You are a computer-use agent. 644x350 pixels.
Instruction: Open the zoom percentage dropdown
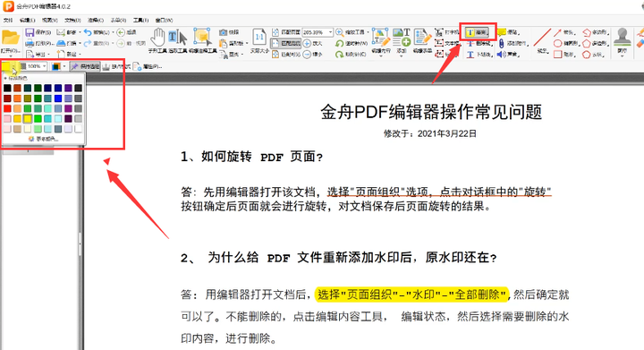coord(330,32)
